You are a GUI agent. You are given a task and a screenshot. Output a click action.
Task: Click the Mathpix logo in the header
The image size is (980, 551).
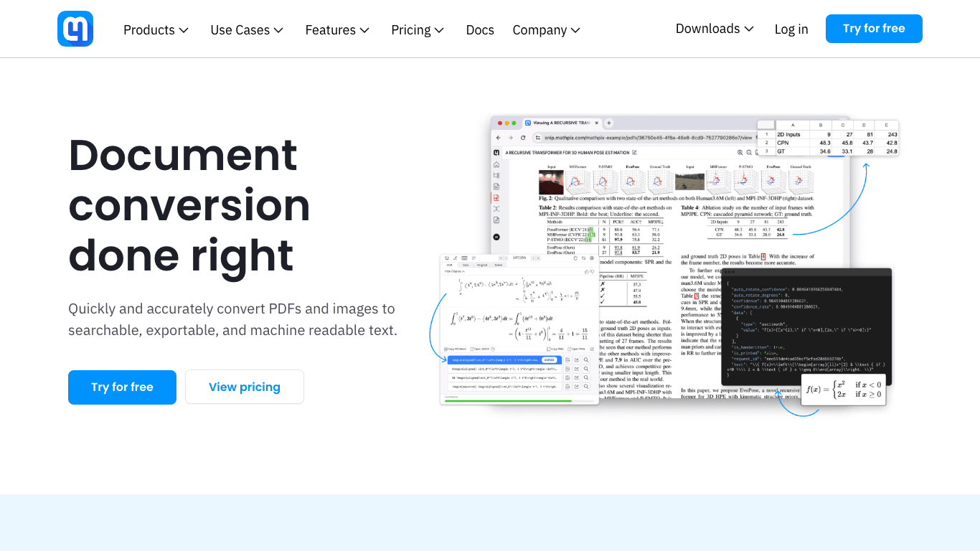75,29
